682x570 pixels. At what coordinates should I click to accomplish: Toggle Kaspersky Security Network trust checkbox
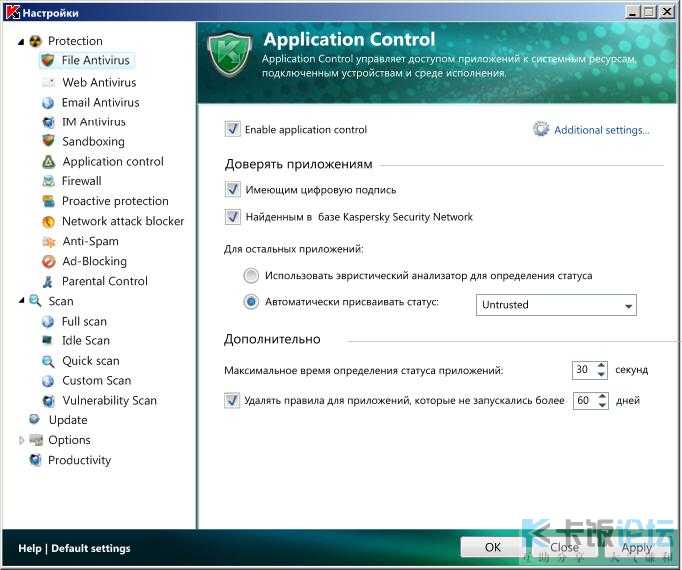click(x=233, y=216)
